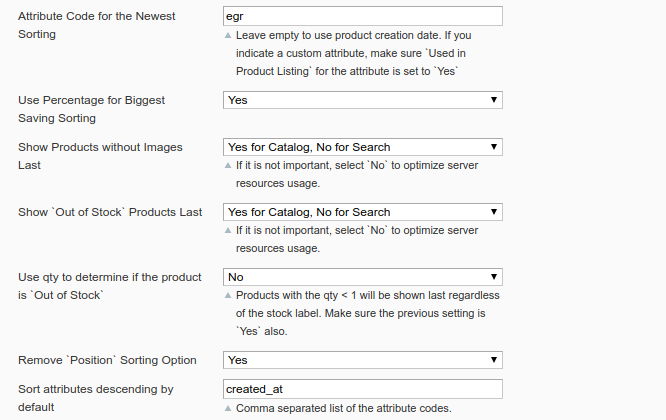The width and height of the screenshot is (666, 420).
Task: Click the hint triangle beside the qty < 1 note
Action: click(227, 296)
